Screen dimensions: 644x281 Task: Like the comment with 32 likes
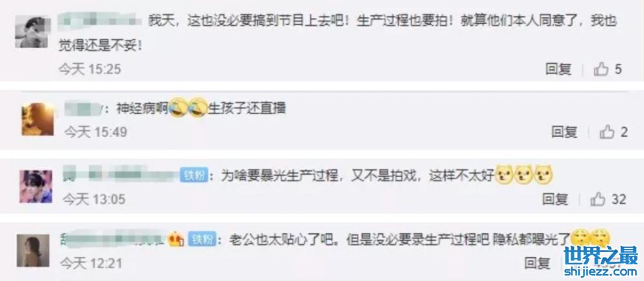click(x=598, y=200)
